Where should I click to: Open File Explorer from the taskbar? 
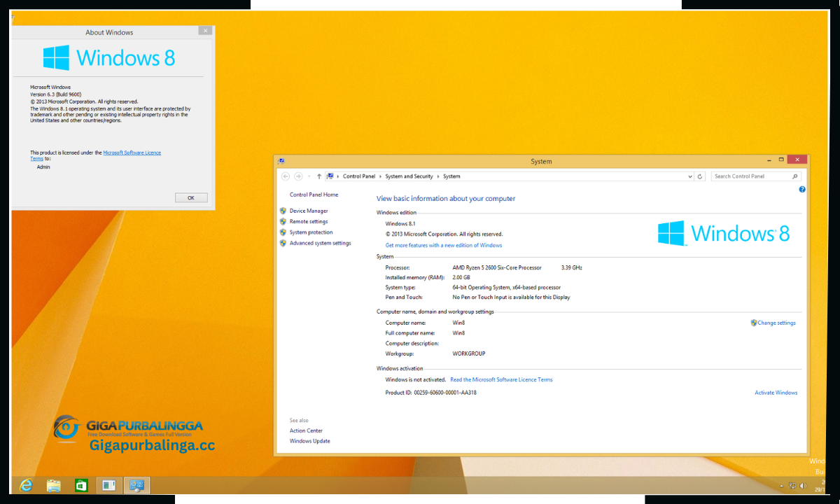tap(53, 485)
